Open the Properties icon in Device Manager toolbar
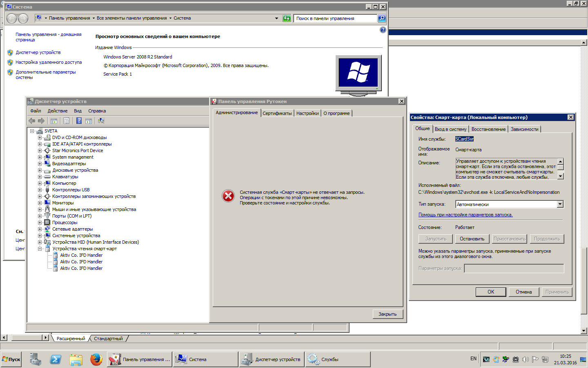The height and width of the screenshot is (368, 588). click(x=66, y=121)
